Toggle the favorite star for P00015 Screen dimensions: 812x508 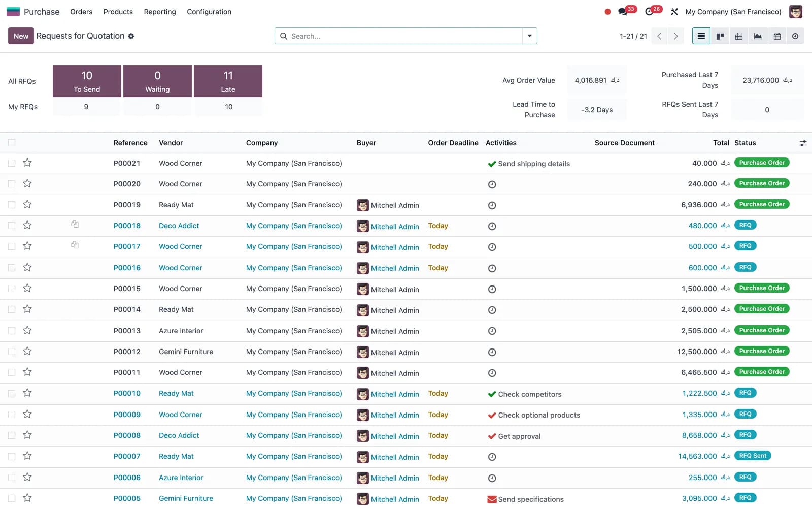click(x=27, y=288)
